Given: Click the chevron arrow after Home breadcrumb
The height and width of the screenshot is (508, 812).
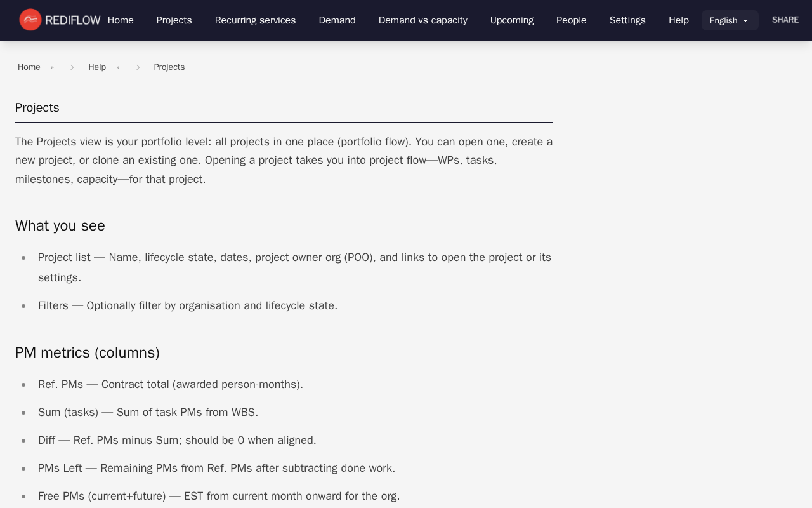Looking at the screenshot, I should pyautogui.click(x=72, y=67).
